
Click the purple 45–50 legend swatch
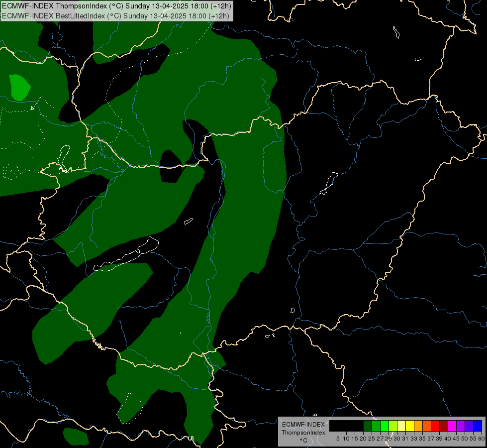point(461,426)
